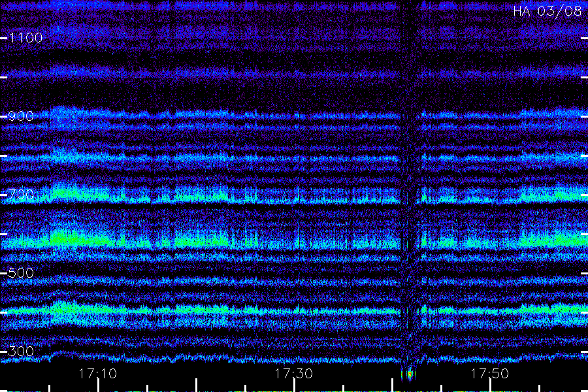Click the 900 frequency axis label
This screenshot has width=588, height=392.
click(21, 116)
